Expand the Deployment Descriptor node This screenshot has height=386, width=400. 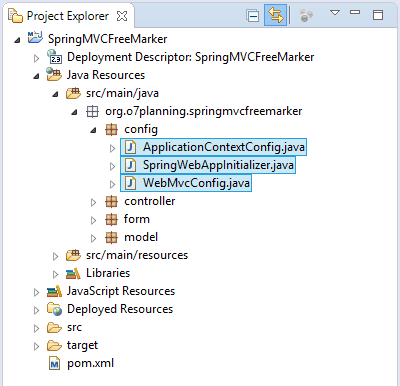(x=36, y=58)
